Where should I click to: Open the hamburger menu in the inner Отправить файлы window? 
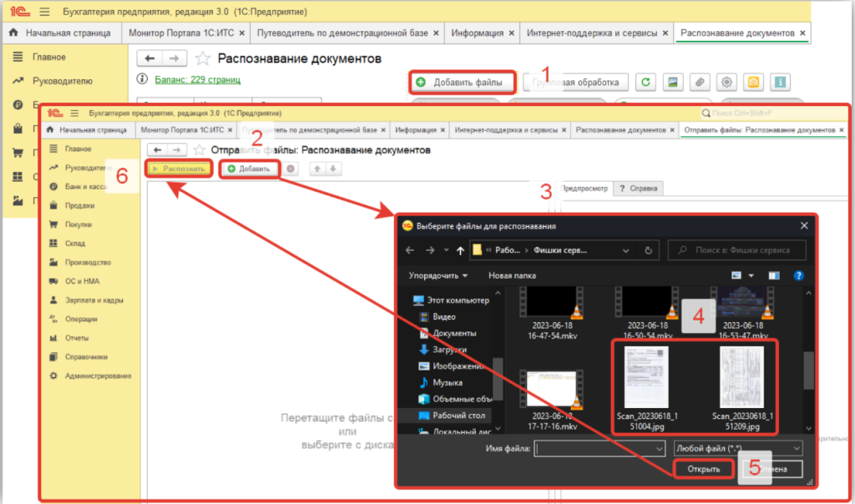click(74, 113)
